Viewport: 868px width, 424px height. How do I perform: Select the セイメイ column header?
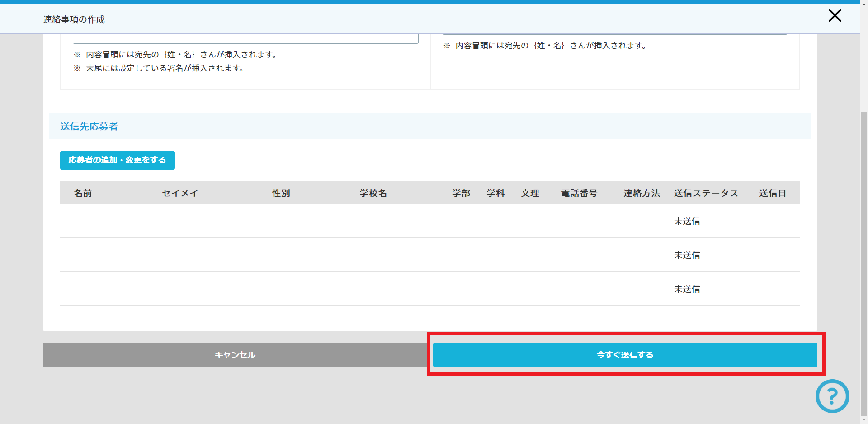tap(180, 193)
